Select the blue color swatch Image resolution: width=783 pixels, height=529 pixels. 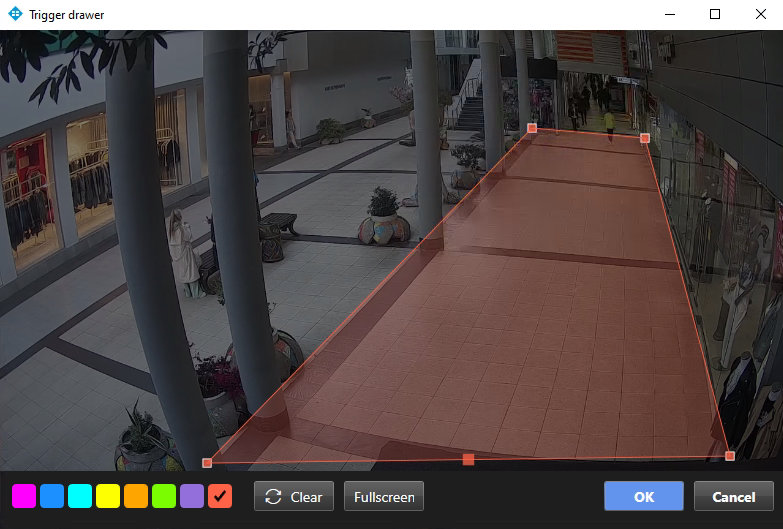pyautogui.click(x=52, y=496)
